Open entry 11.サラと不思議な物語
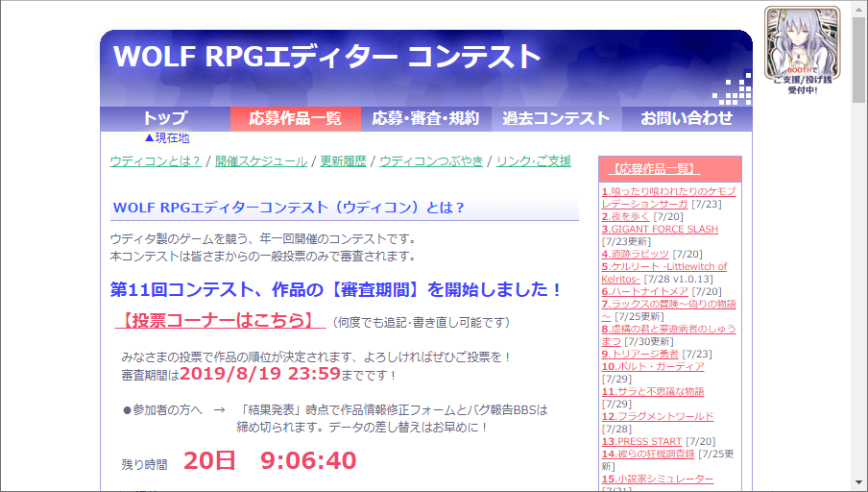 [653, 392]
